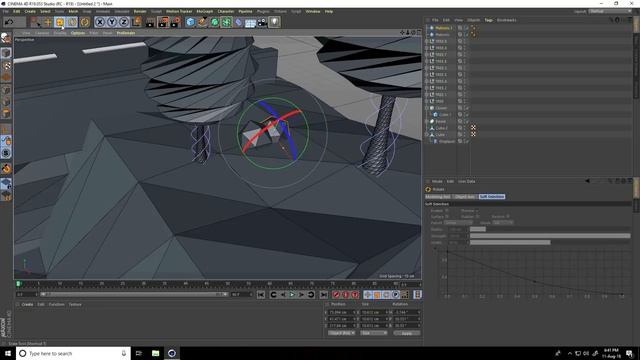Open the Soft Selection Mode dropdown

coord(503,222)
